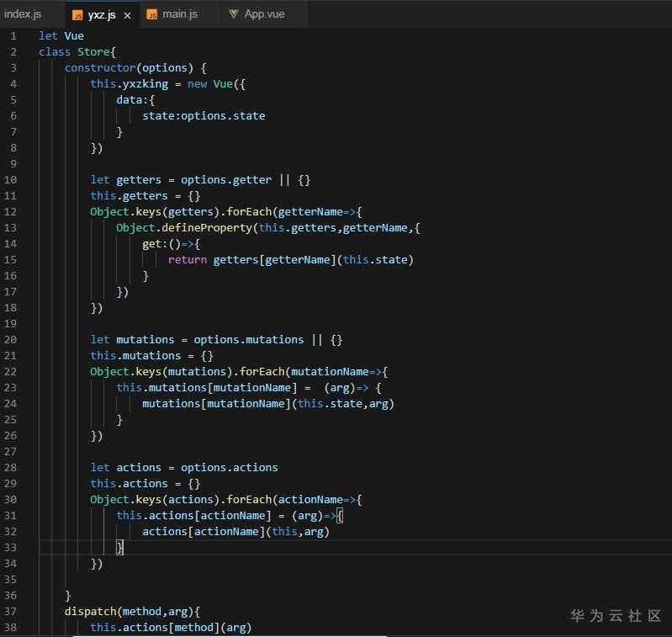Click 'Object.keys(actions).forEach' line
This screenshot has height=637, width=672.
(x=226, y=499)
